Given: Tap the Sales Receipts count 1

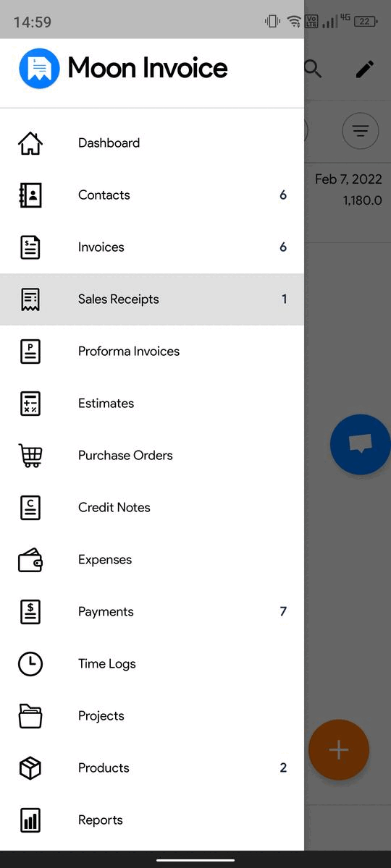Looking at the screenshot, I should (285, 299).
